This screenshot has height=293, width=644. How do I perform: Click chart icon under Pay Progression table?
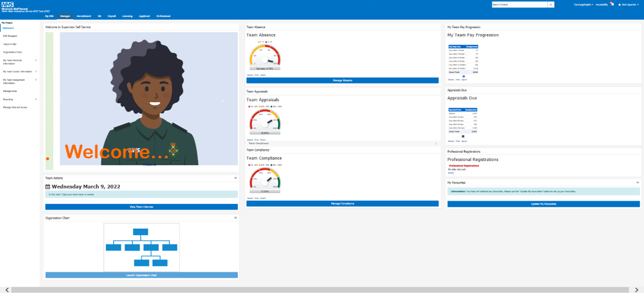coord(464,77)
